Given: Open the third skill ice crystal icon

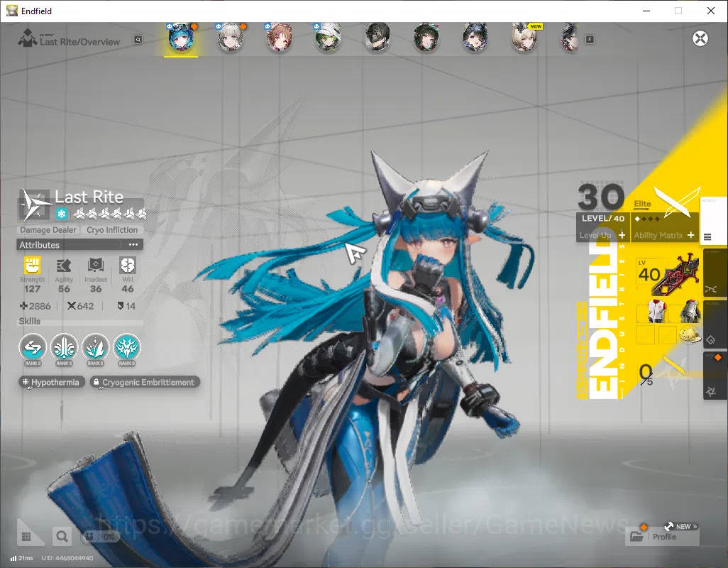Looking at the screenshot, I should (x=96, y=348).
